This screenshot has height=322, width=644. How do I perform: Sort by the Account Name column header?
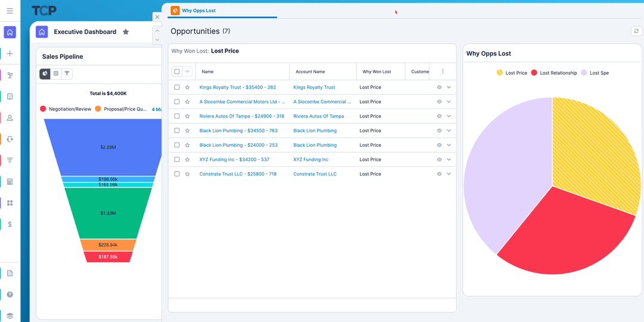pyautogui.click(x=310, y=72)
